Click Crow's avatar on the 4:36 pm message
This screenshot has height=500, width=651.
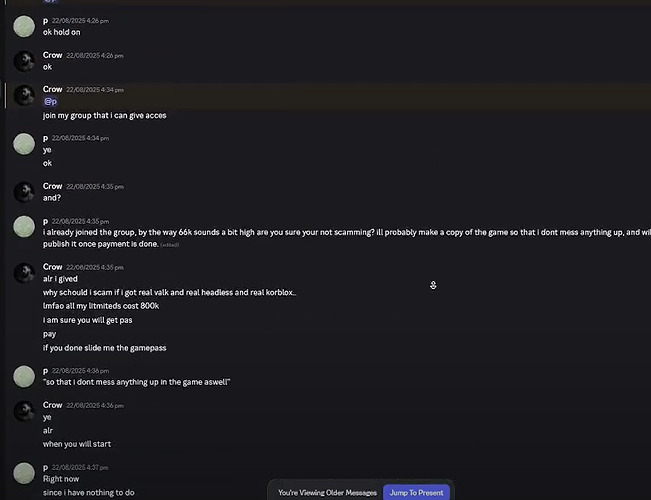tap(24, 411)
